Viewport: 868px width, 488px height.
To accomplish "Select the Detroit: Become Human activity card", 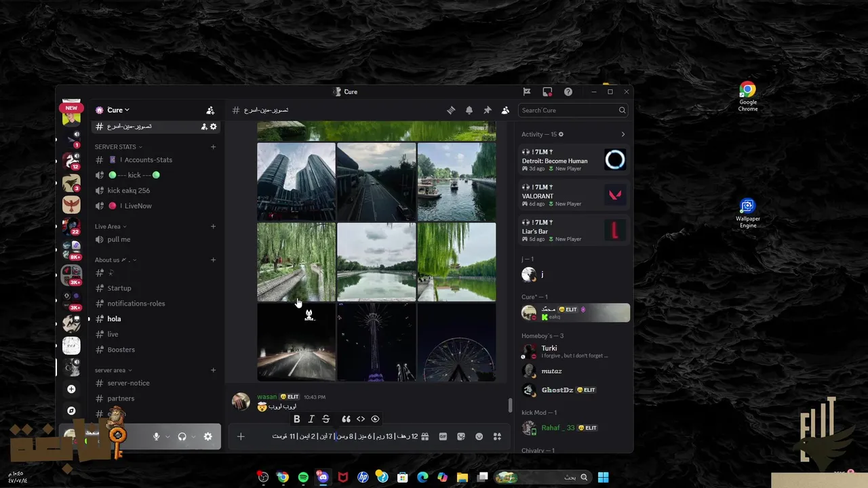I will [574, 159].
